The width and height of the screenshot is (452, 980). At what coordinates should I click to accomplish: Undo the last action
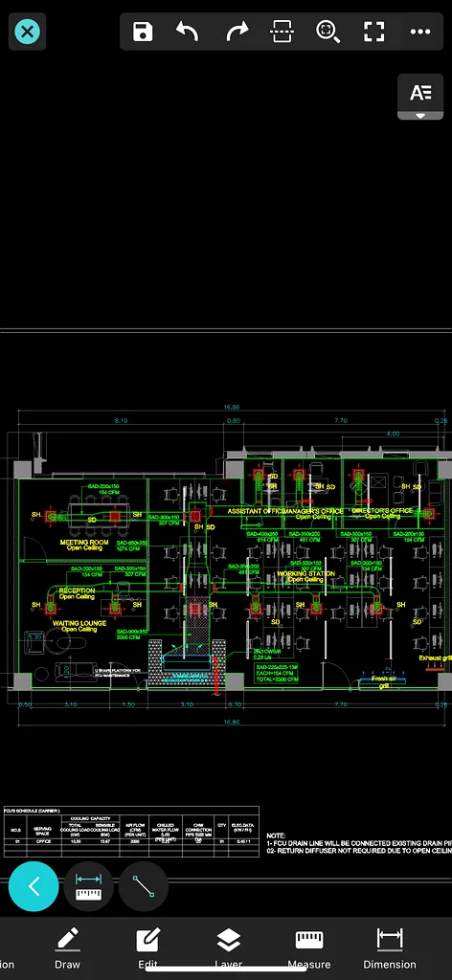tap(188, 32)
